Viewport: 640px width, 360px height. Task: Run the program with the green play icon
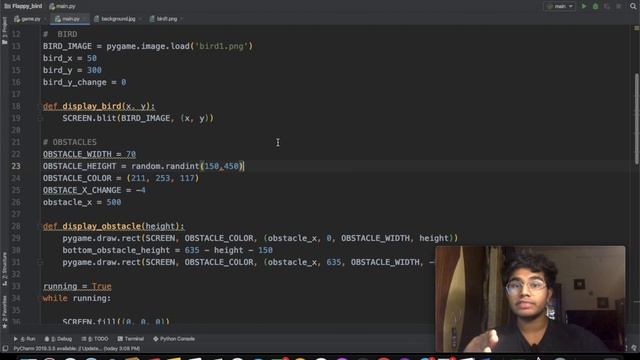point(584,6)
